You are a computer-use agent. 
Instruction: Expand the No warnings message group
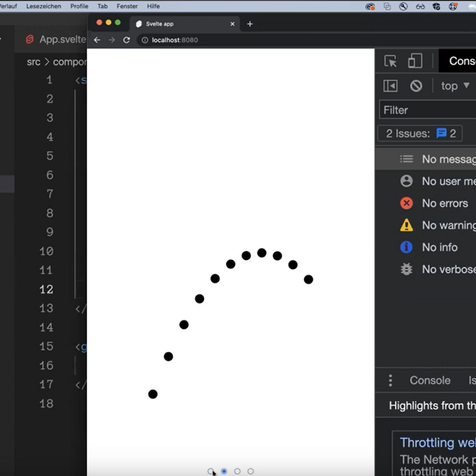[446, 226]
